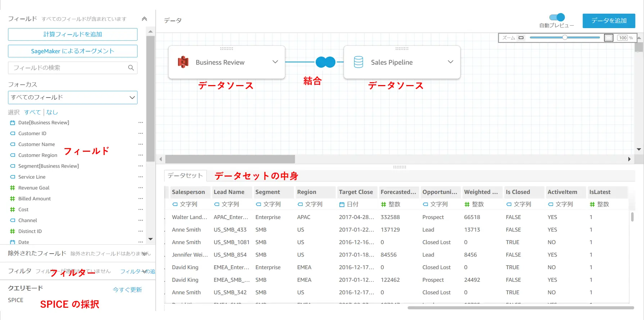Collapse the fields panel with double-chevron icon
The image size is (644, 320).
tap(144, 19)
